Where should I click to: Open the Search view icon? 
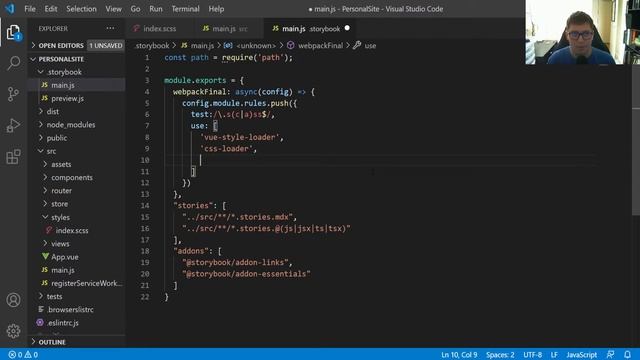pyautogui.click(x=13, y=63)
